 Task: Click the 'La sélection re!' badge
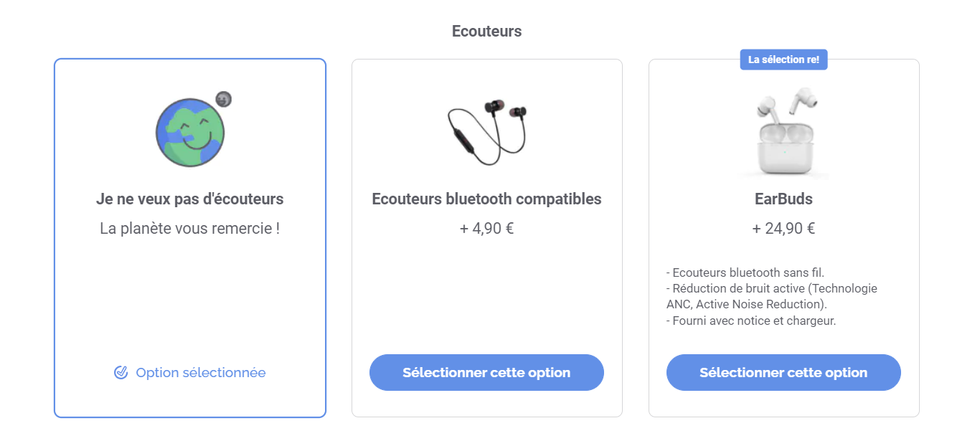coord(783,60)
